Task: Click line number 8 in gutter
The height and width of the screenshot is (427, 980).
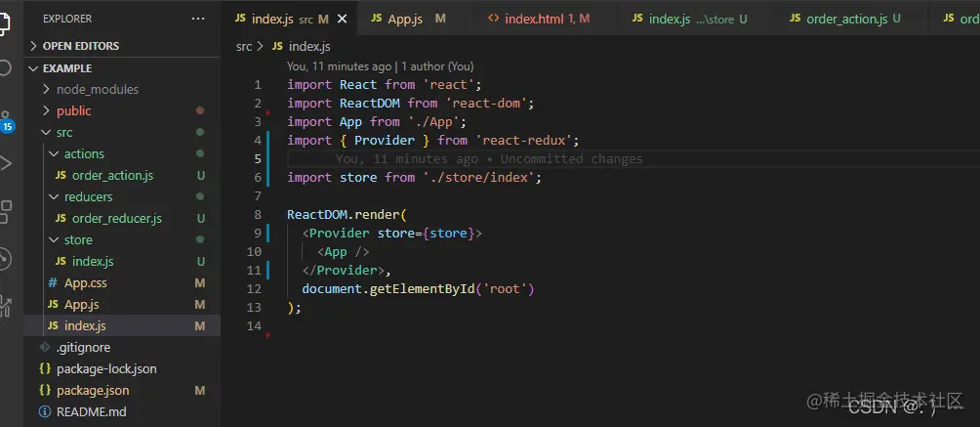Action: pyautogui.click(x=258, y=214)
